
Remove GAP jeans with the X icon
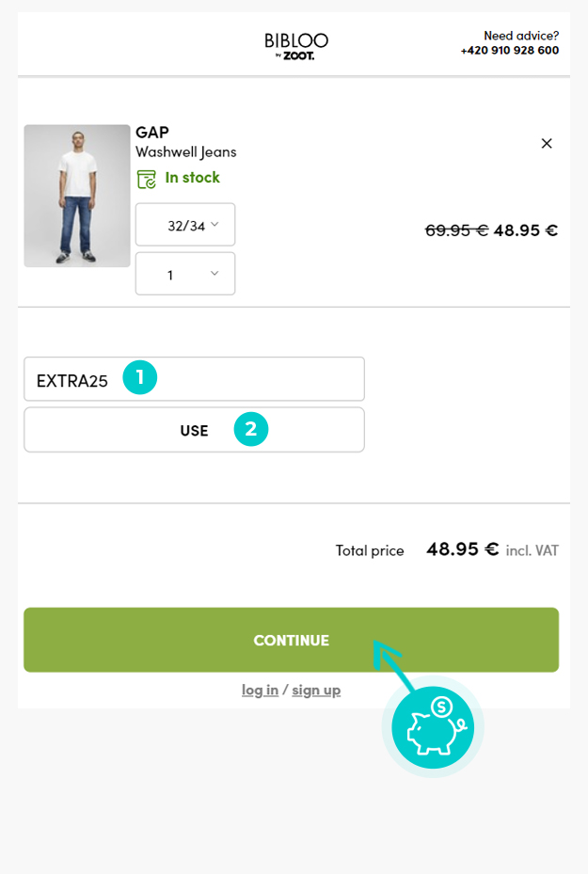click(x=547, y=143)
